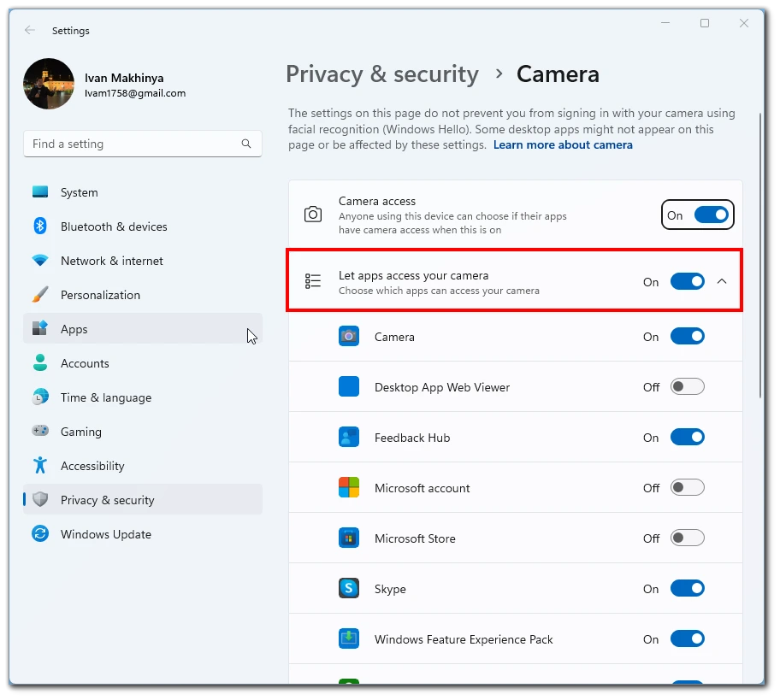
Task: Click the Find a setting search box
Action: click(142, 144)
